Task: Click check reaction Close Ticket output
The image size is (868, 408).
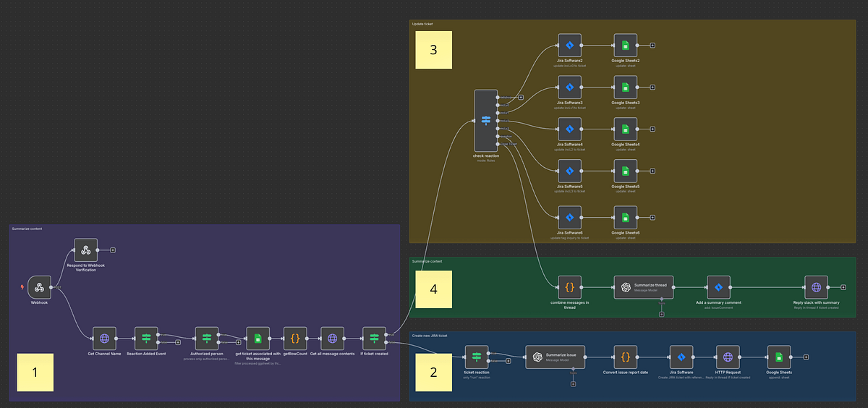Action: 498,144
